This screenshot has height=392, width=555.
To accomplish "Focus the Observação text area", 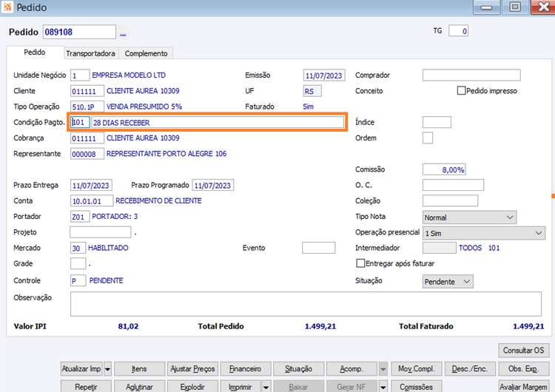I will [x=306, y=304].
